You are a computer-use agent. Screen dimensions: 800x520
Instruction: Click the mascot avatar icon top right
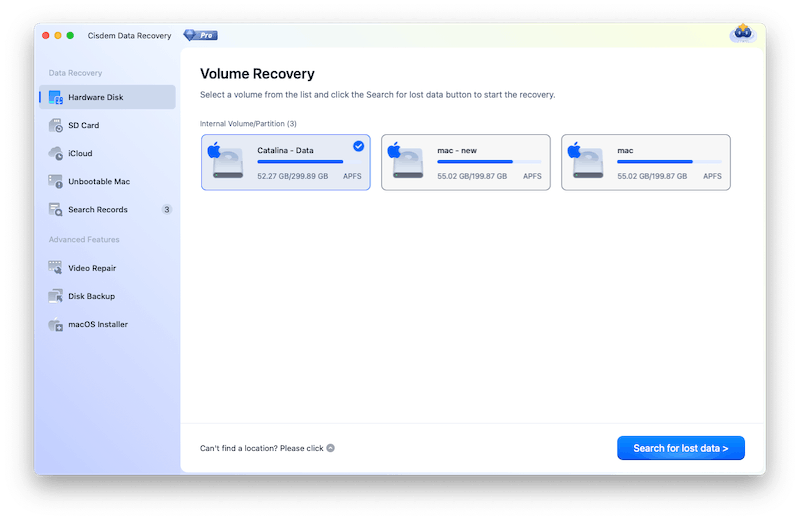[742, 33]
